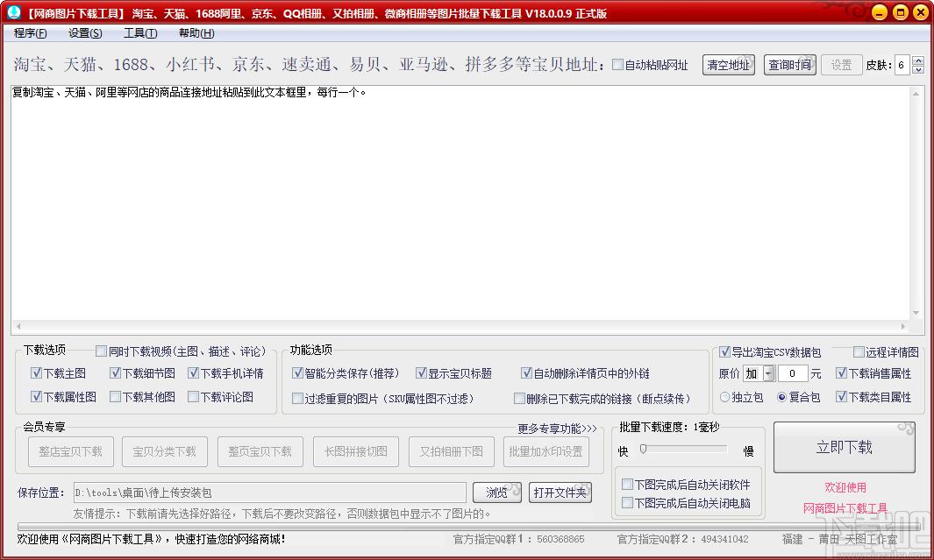Increase skin number with up arrow
Viewport: 934px width, 560px height.
918,60
